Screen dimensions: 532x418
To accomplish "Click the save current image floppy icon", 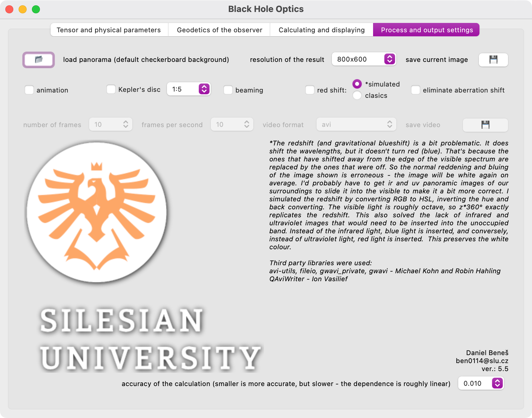I will click(x=493, y=60).
